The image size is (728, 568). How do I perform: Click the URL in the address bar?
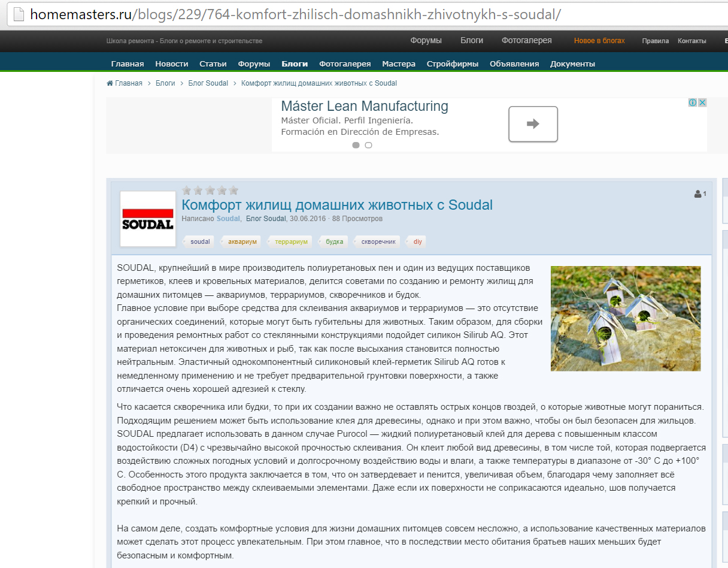(295, 14)
